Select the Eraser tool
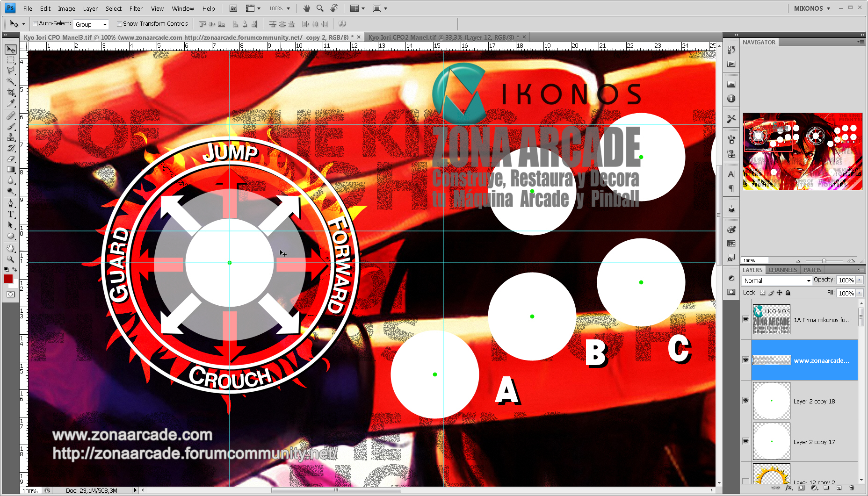Viewport: 868px width, 496px height. [x=11, y=158]
